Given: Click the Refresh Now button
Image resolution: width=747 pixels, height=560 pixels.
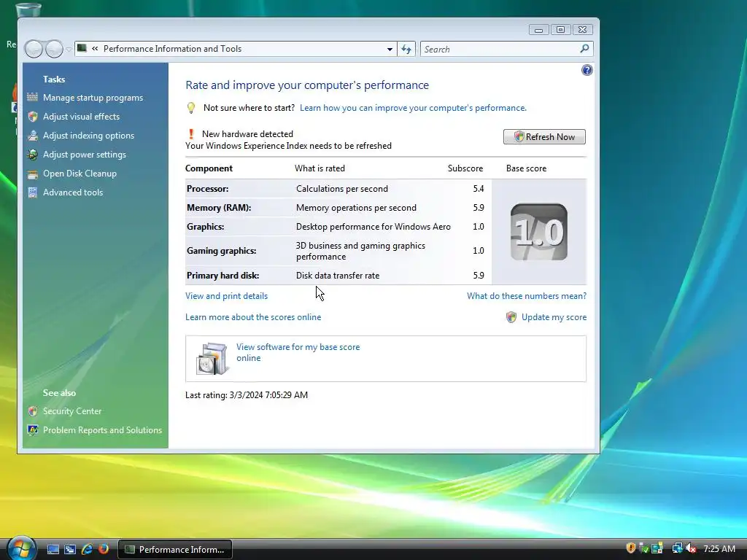Looking at the screenshot, I should pos(544,136).
